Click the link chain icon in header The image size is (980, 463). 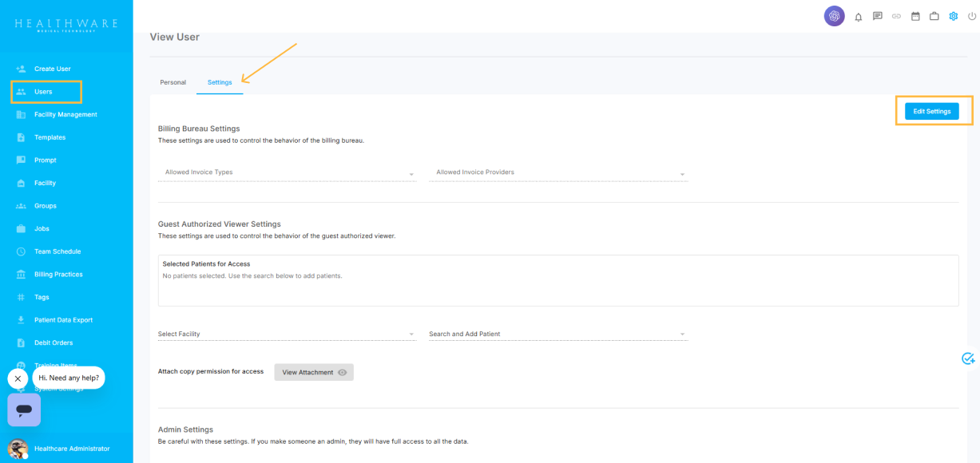[x=896, y=16]
